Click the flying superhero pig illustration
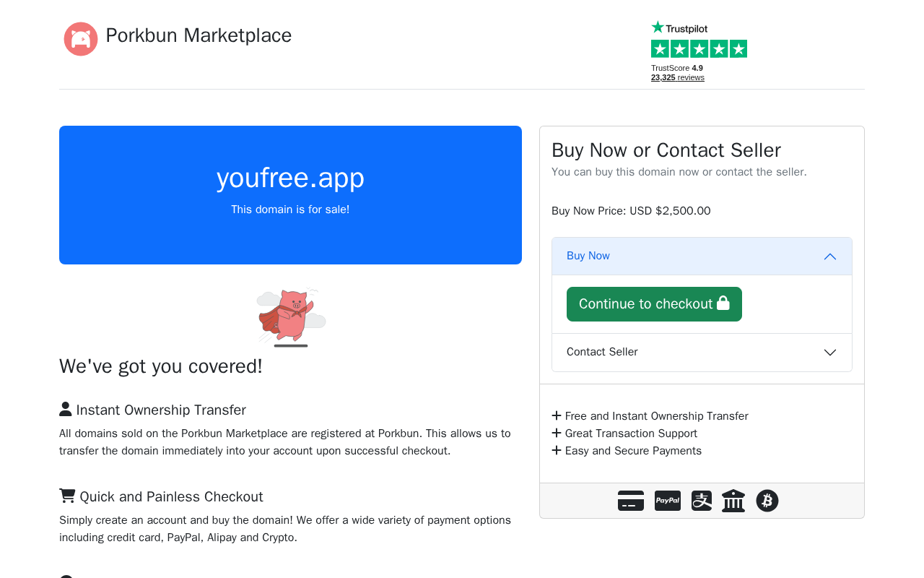Image resolution: width=924 pixels, height=578 pixels. (291, 316)
